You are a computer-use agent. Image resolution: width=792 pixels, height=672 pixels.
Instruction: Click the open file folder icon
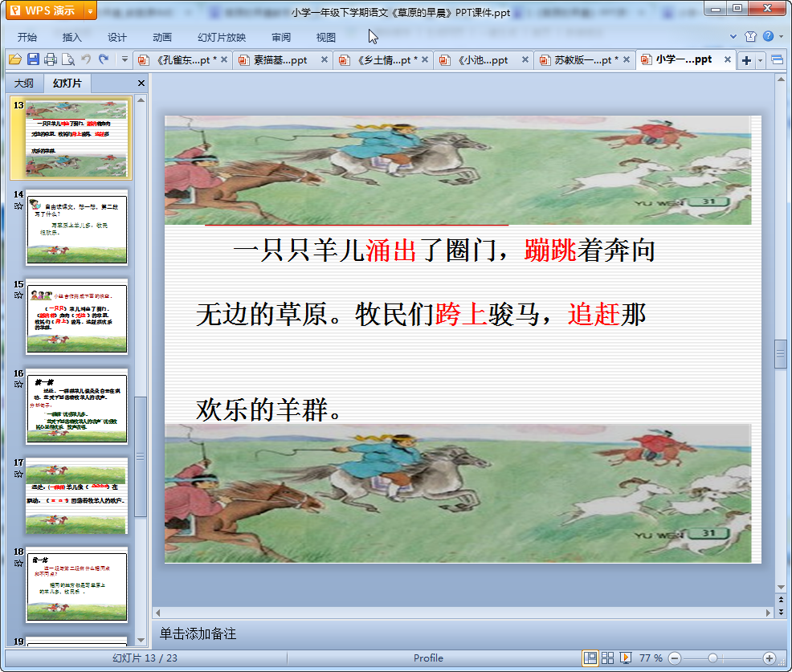click(15, 59)
